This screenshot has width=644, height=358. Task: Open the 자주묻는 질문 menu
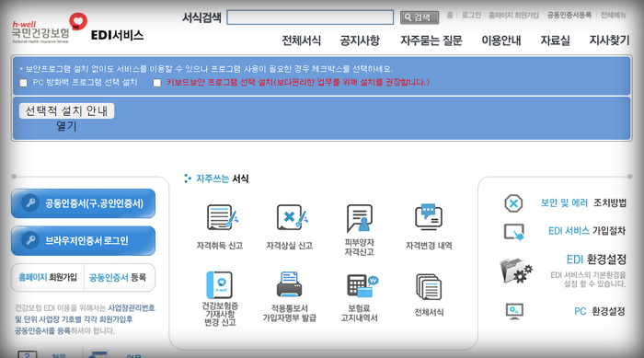(x=431, y=40)
